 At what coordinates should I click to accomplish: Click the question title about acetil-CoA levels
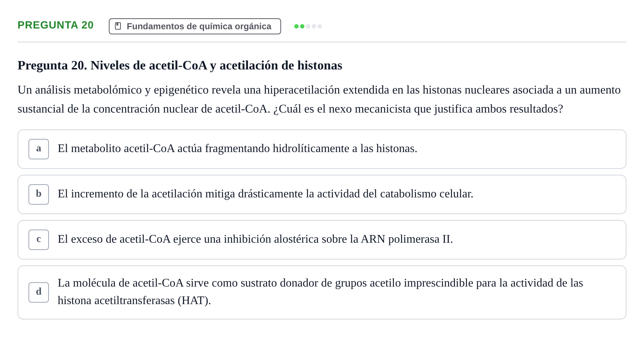(x=180, y=65)
